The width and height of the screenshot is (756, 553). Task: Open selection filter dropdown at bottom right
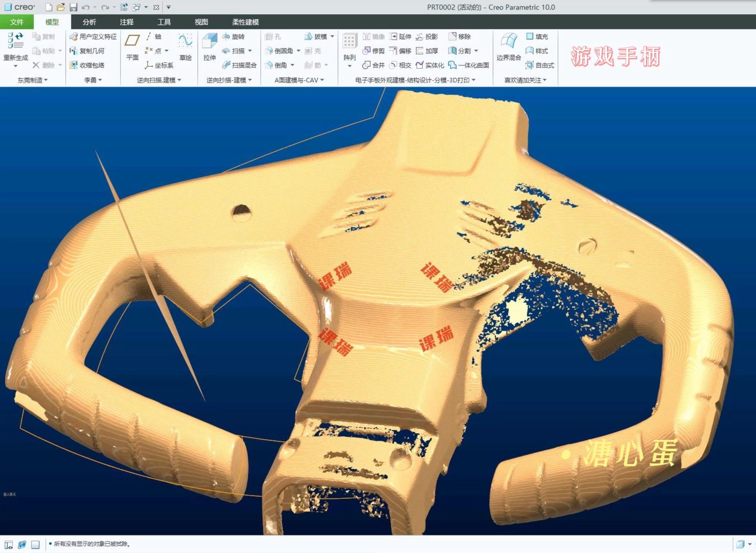749,544
